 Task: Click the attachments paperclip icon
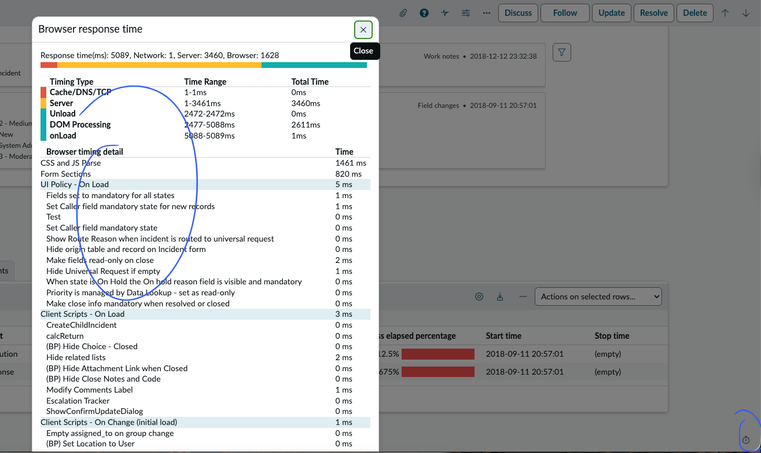403,13
